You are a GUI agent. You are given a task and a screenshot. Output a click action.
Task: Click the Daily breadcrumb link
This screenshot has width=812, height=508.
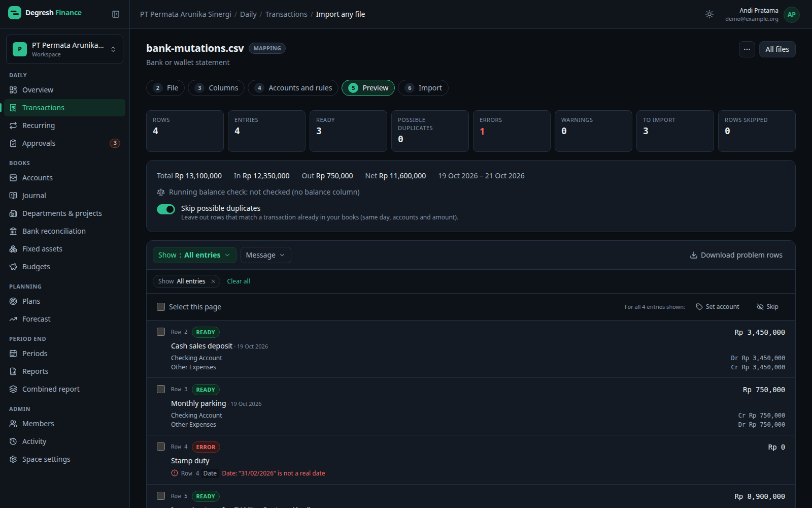click(x=248, y=14)
